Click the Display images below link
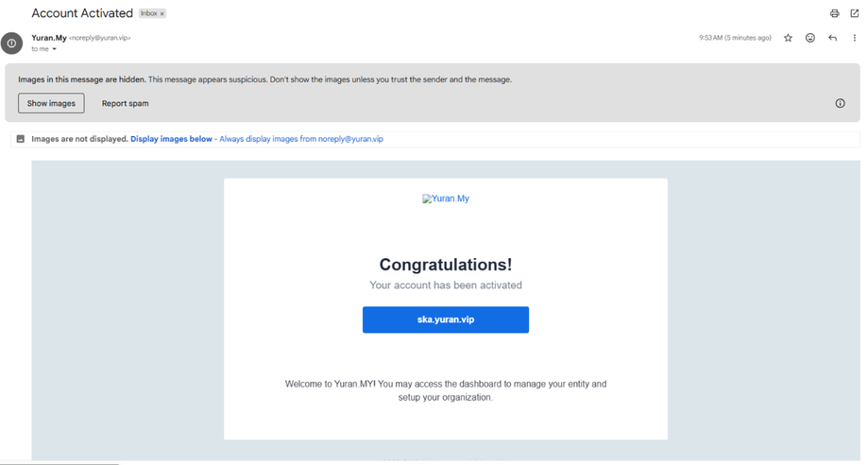Viewport: 868px width, 465px height. tap(171, 139)
